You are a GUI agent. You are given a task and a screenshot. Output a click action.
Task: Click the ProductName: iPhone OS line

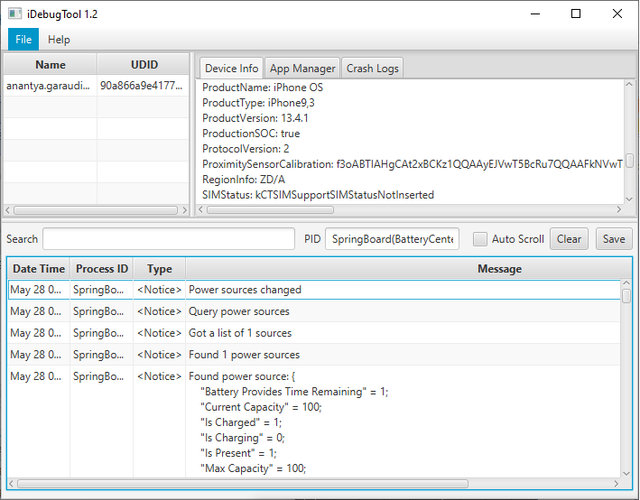(x=262, y=87)
